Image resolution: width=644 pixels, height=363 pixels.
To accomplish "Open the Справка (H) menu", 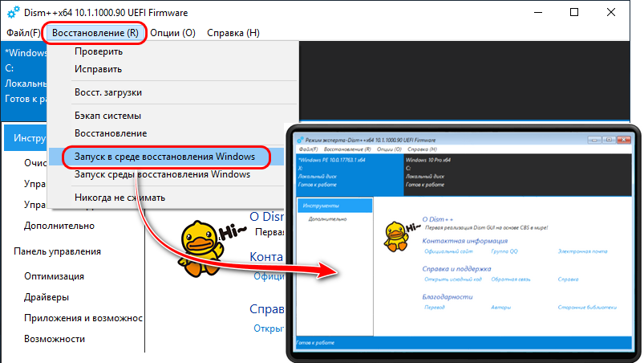I will click(233, 33).
